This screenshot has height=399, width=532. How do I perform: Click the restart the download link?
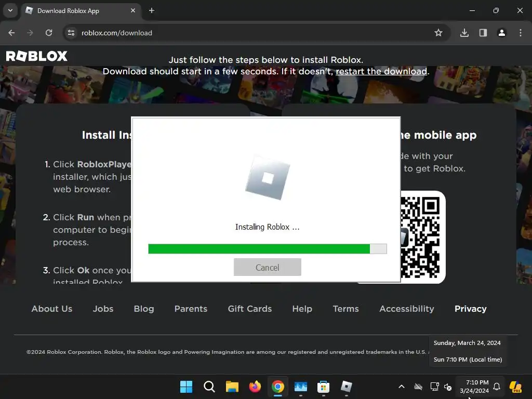click(381, 71)
